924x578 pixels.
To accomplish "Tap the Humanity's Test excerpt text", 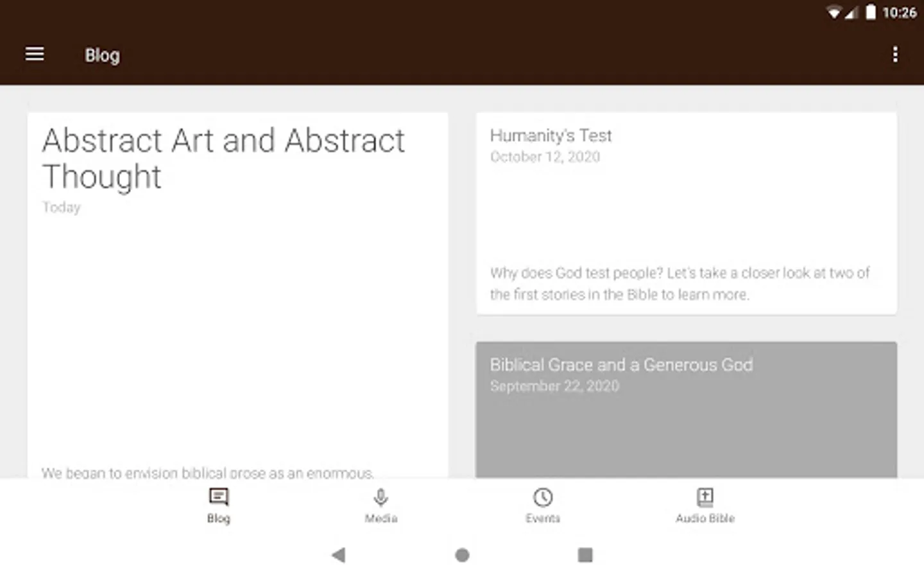I will pos(680,283).
